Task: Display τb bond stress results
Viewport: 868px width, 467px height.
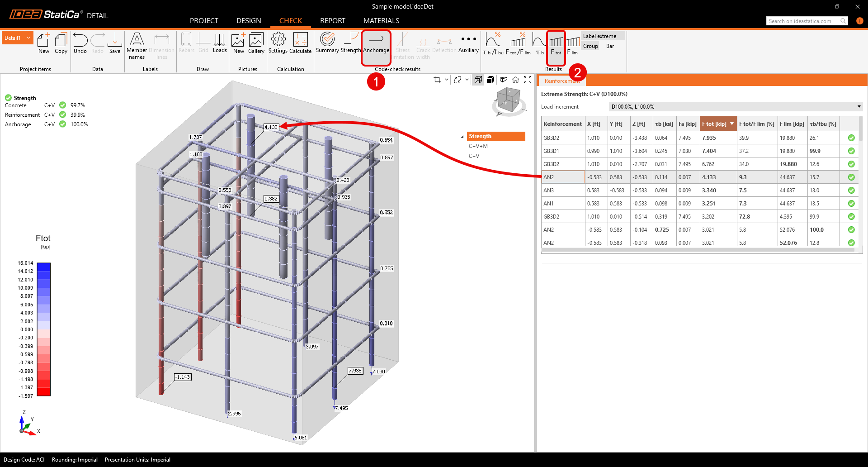Action: (x=539, y=44)
